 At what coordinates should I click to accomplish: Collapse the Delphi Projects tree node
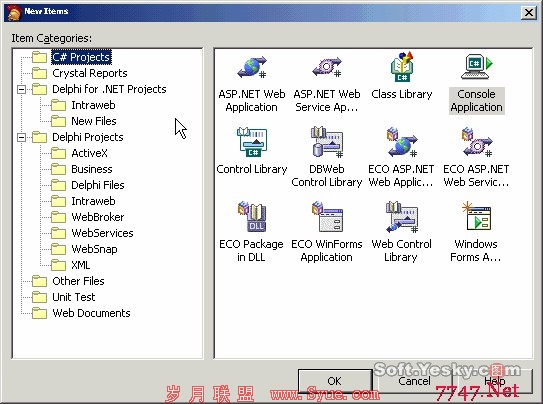click(21, 137)
